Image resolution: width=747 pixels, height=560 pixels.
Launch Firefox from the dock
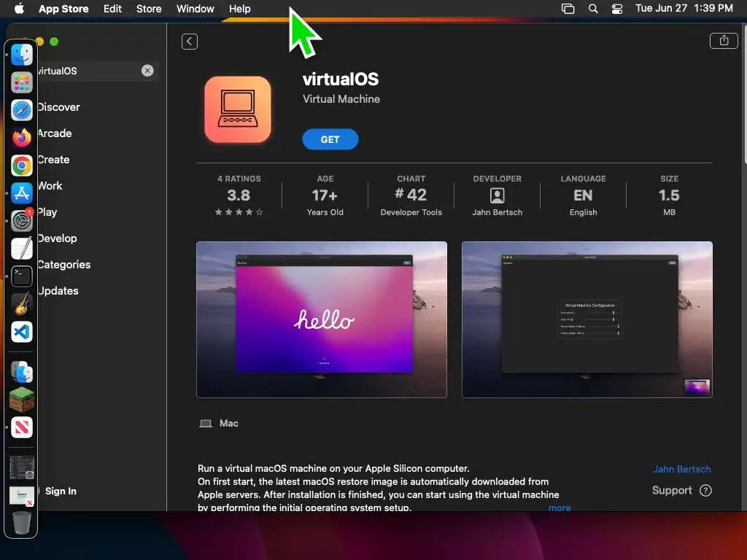coord(21,138)
